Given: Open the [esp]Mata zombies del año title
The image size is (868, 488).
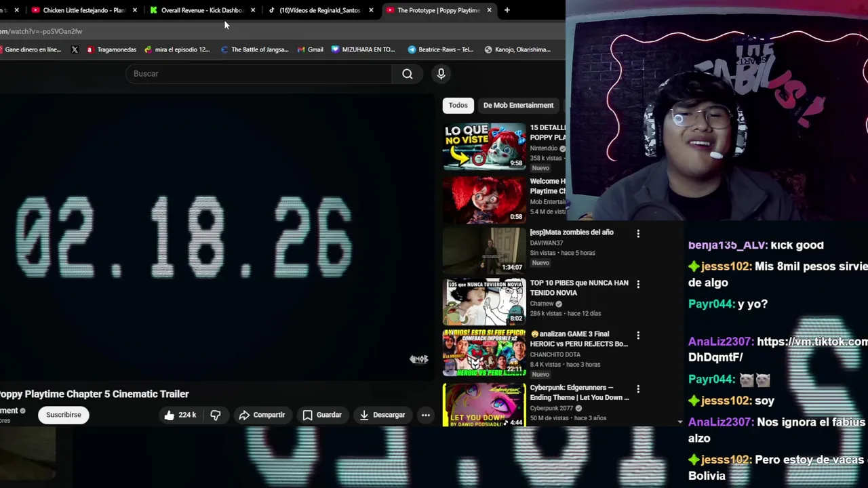Looking at the screenshot, I should pyautogui.click(x=572, y=232).
